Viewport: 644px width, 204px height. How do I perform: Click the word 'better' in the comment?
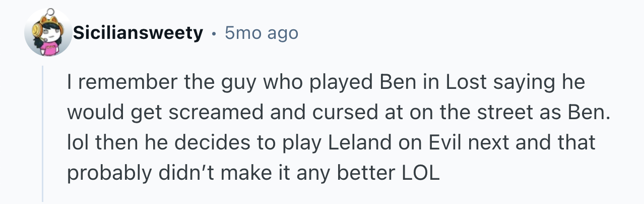tap(360, 173)
